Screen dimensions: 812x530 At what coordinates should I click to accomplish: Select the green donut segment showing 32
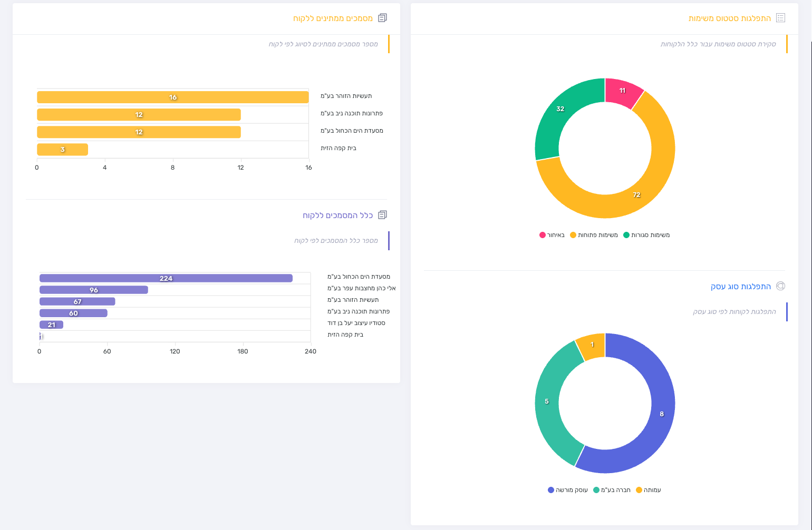(560, 109)
